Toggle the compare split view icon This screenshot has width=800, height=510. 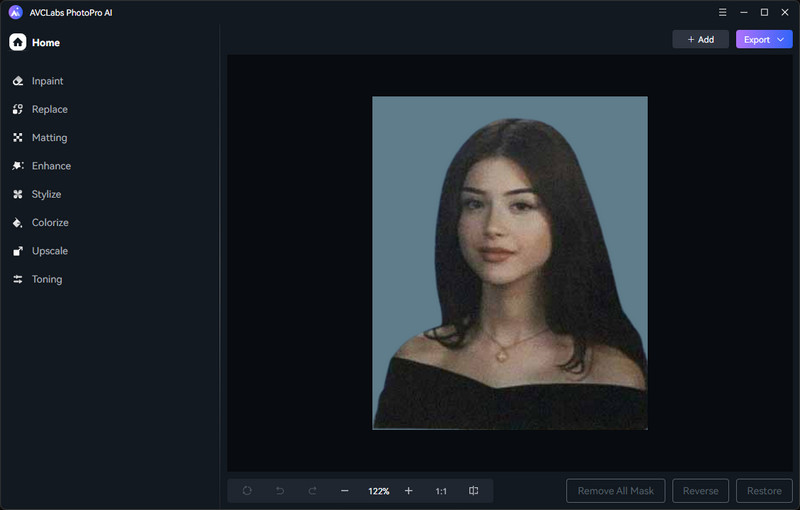[473, 491]
